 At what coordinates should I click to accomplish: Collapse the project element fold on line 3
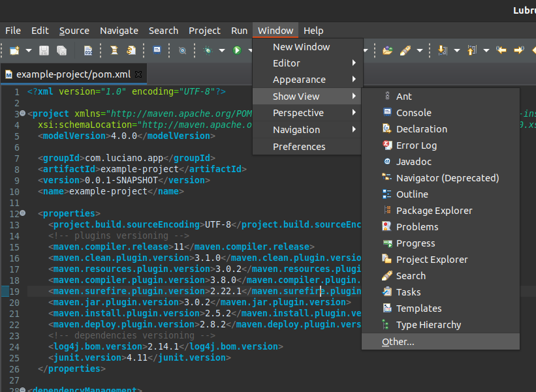[x=22, y=114]
